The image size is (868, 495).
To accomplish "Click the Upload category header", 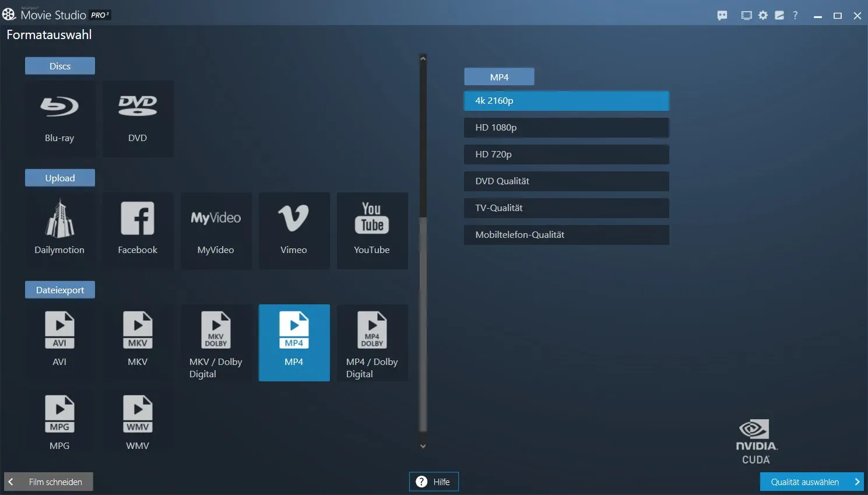I will [60, 178].
